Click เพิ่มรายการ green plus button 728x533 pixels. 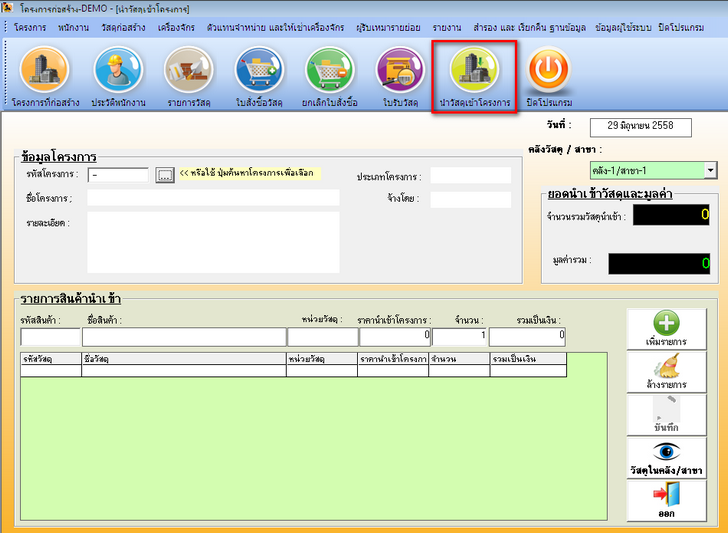pyautogui.click(x=666, y=329)
